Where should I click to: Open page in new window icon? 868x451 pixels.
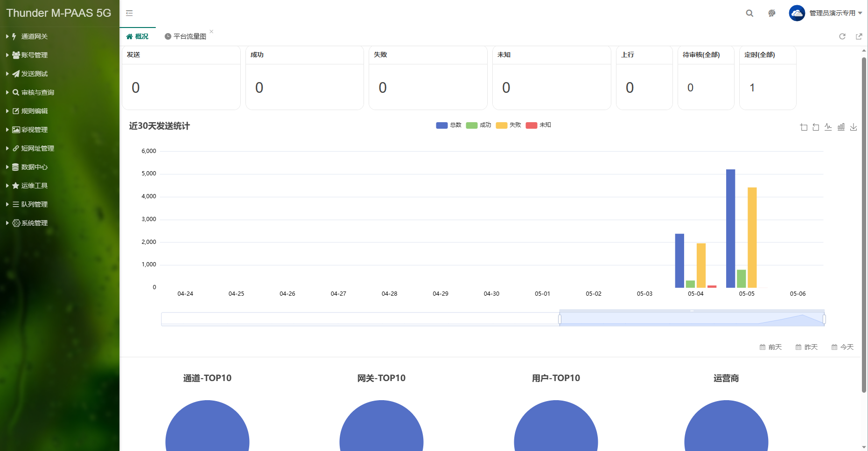click(x=859, y=36)
